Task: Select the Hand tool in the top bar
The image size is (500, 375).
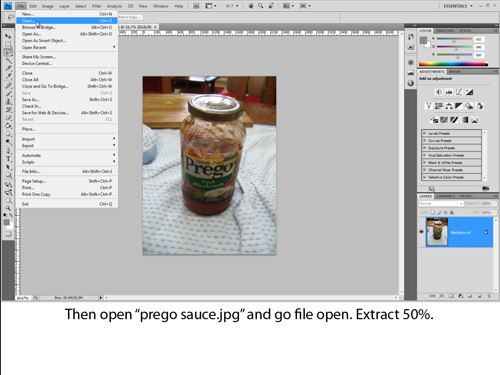Action: 251,6
